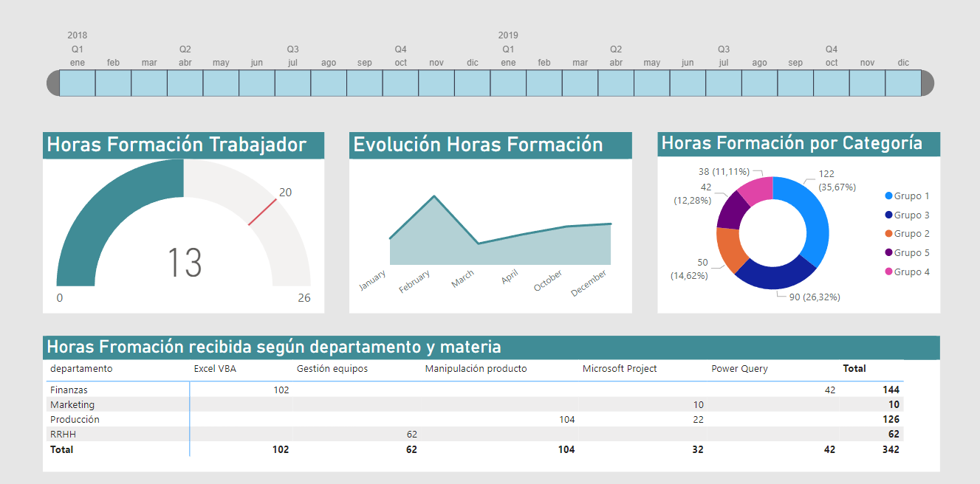Click the Grupo 1 blue legend marker
Image resolution: width=980 pixels, height=484 pixels.
tap(888, 196)
